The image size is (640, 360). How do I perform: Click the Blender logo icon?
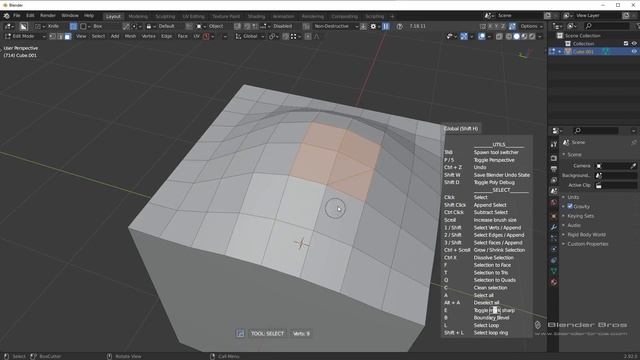click(6, 16)
